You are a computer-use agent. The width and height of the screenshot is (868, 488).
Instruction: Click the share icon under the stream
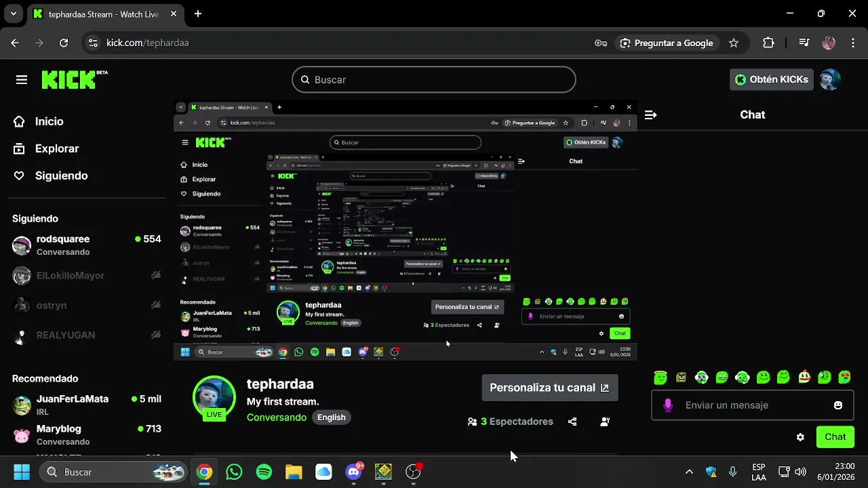(572, 422)
